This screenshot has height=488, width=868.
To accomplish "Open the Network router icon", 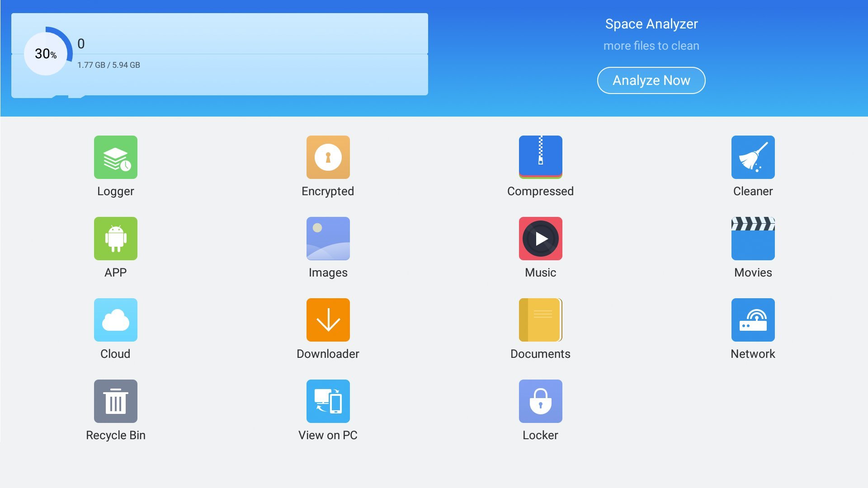I will [x=753, y=320].
